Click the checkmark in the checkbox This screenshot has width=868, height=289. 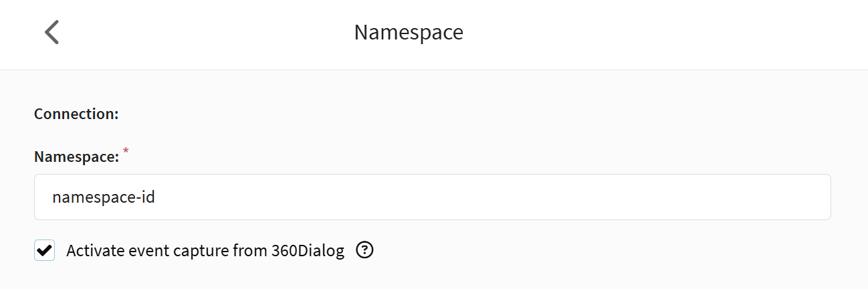point(44,251)
